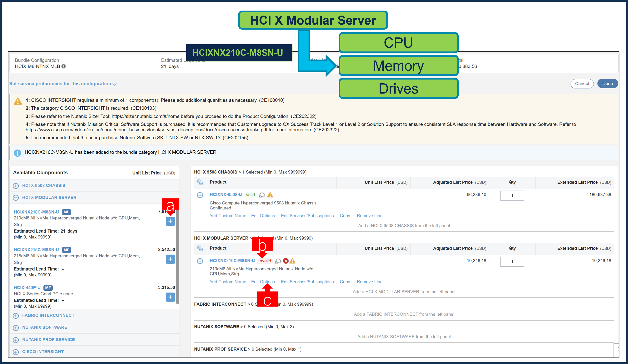The height and width of the screenshot is (364, 628).
Task: Click the Done button
Action: coord(607,83)
